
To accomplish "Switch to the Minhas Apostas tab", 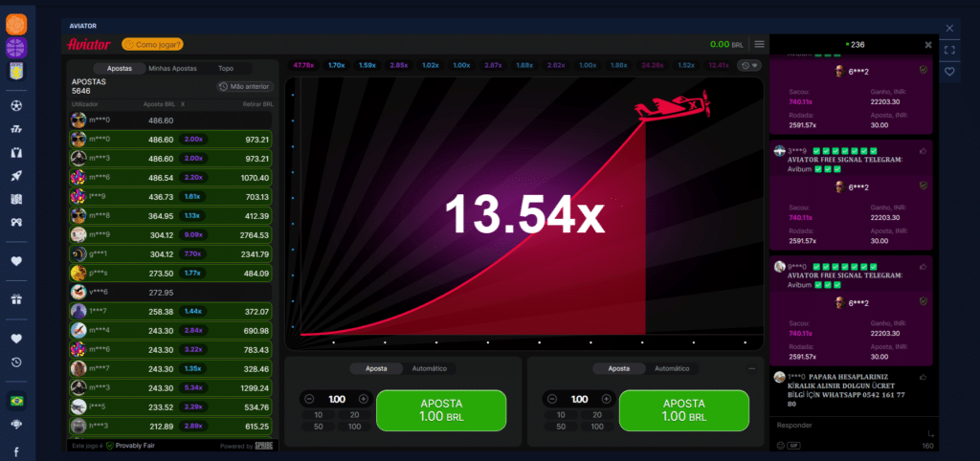I will [x=172, y=69].
